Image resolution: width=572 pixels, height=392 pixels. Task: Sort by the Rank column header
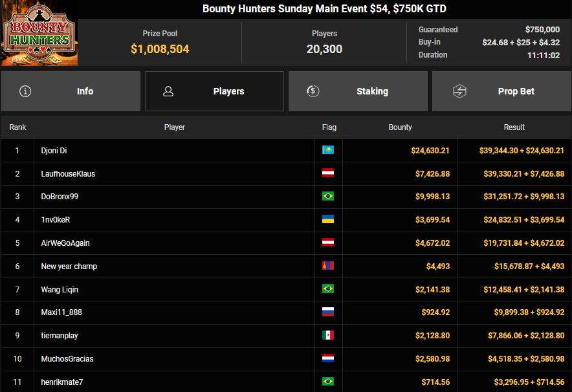click(x=17, y=127)
